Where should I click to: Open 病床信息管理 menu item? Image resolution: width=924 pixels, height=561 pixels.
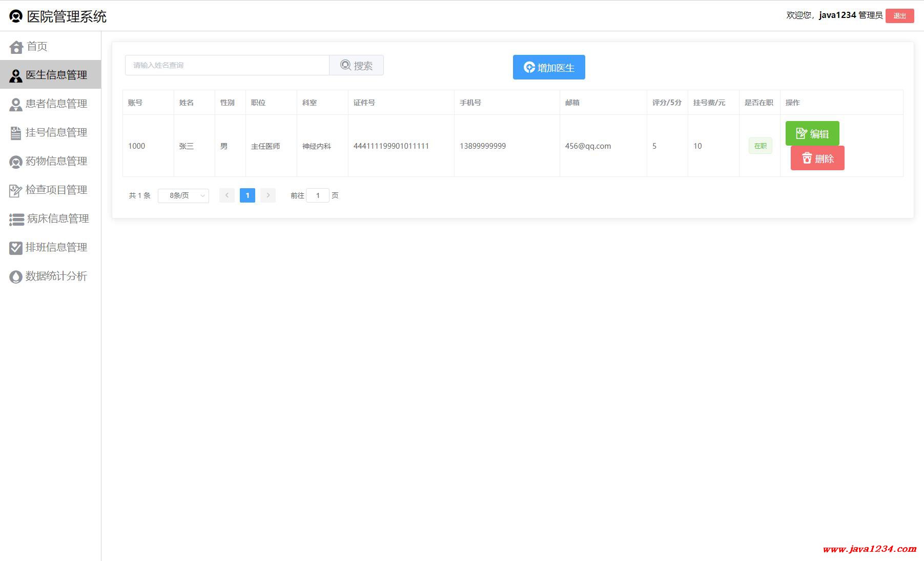(x=50, y=218)
